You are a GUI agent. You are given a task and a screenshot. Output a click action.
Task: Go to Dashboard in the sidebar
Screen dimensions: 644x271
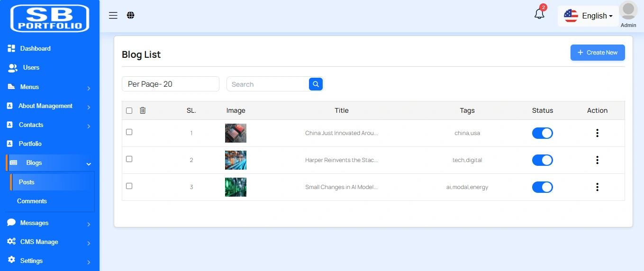coord(35,48)
